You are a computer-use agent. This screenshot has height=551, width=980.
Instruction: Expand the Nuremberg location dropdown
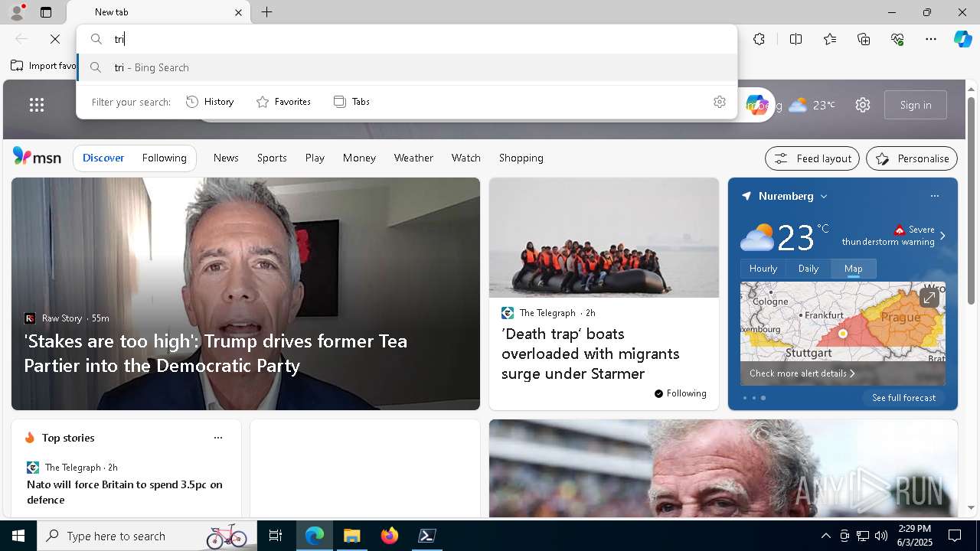click(x=824, y=197)
